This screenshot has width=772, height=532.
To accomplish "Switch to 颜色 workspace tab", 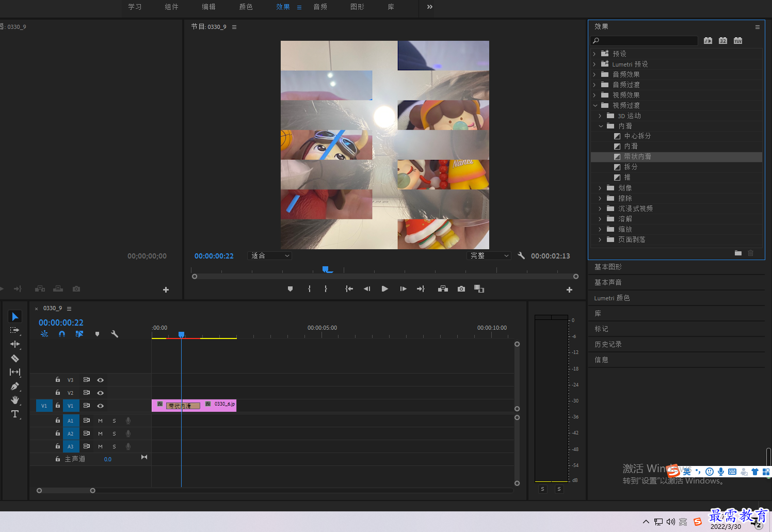I will click(x=246, y=7).
